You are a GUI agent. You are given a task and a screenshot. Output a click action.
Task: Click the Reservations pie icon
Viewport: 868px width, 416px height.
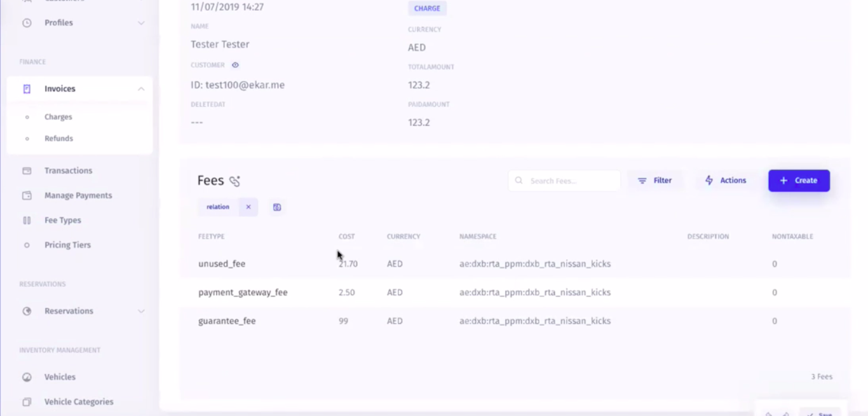click(27, 311)
